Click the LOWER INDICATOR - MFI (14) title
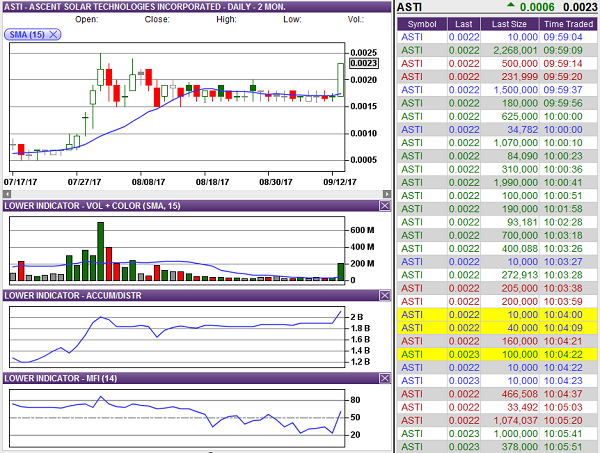This screenshot has width=600, height=453. click(61, 378)
